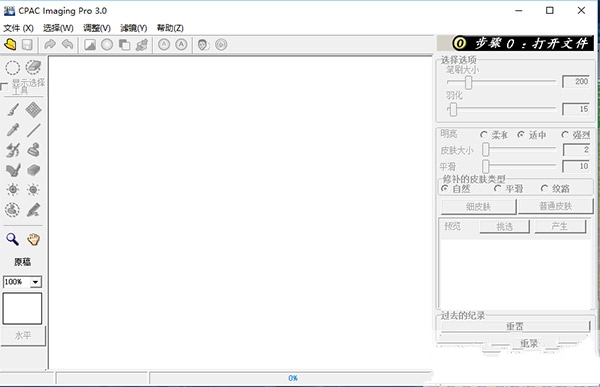Open the 滤镜(Y) menu
The height and width of the screenshot is (387, 600).
pyautogui.click(x=134, y=28)
